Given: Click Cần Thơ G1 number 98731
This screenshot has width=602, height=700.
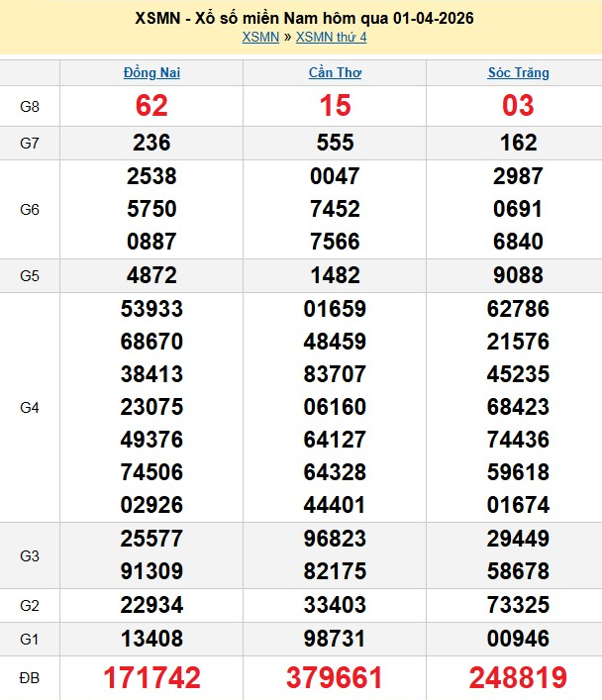Looking at the screenshot, I should coord(335,639).
